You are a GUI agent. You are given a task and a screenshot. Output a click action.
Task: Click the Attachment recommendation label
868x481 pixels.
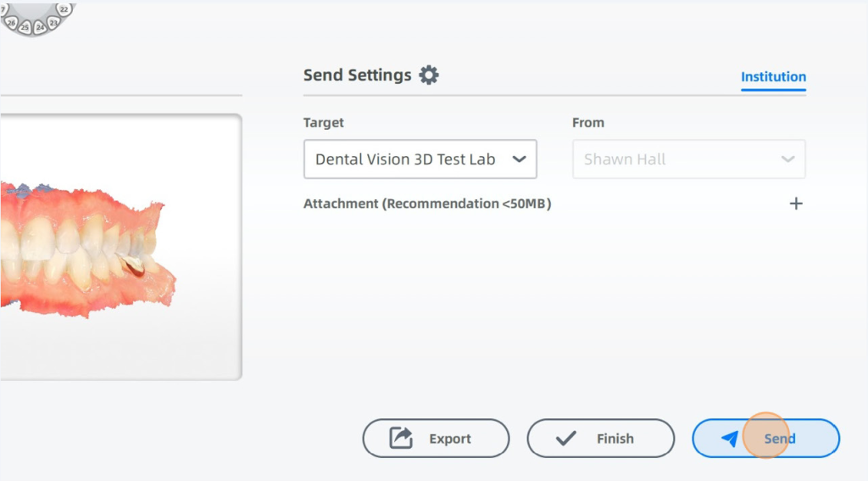coord(427,204)
